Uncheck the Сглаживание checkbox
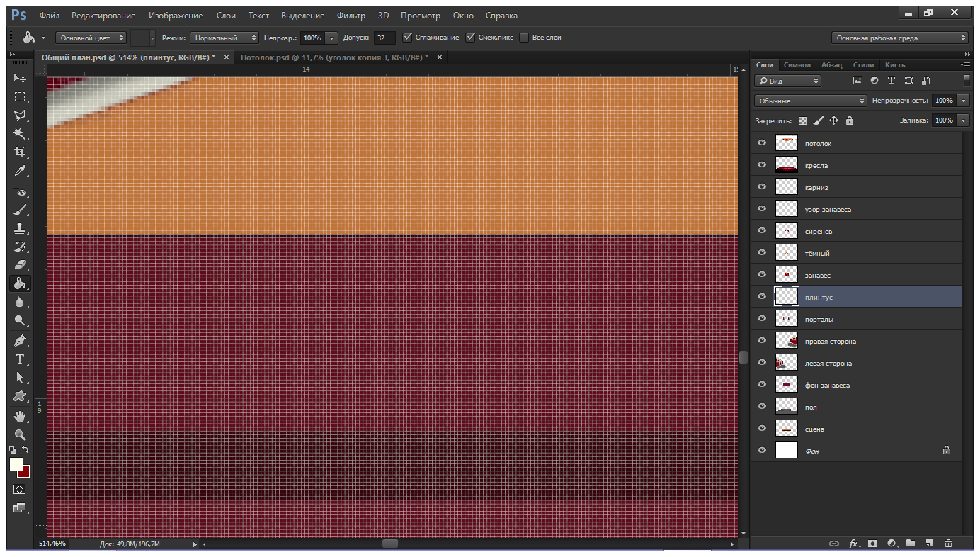 [407, 37]
